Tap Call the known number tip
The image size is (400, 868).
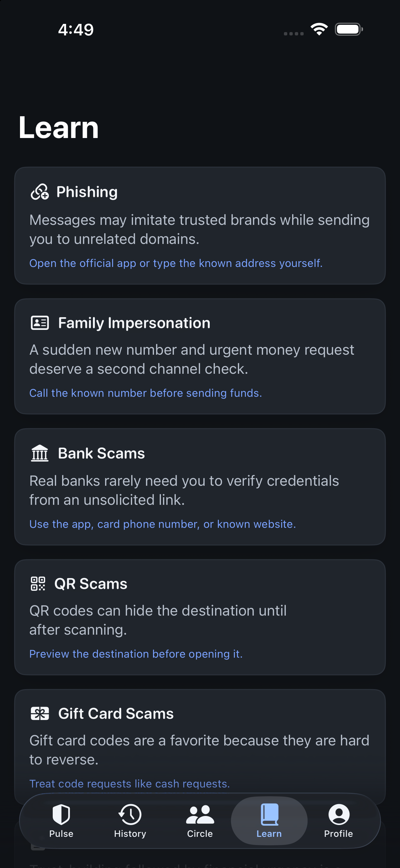click(x=146, y=393)
